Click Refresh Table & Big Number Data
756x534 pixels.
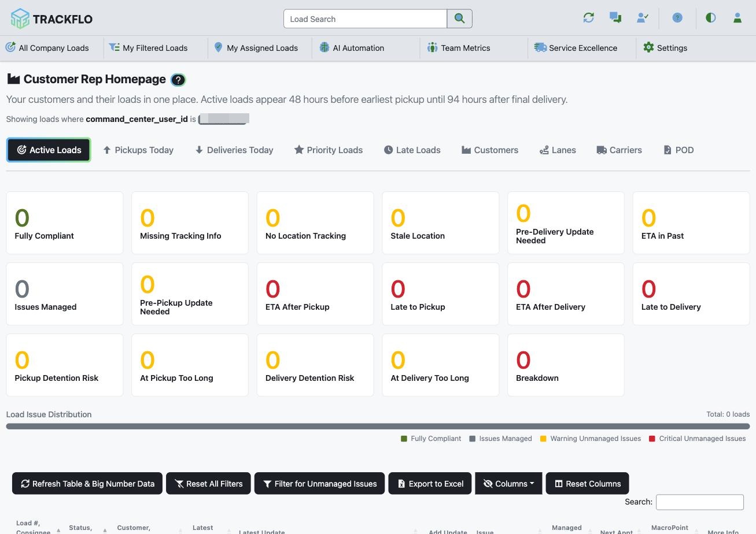[87, 483]
